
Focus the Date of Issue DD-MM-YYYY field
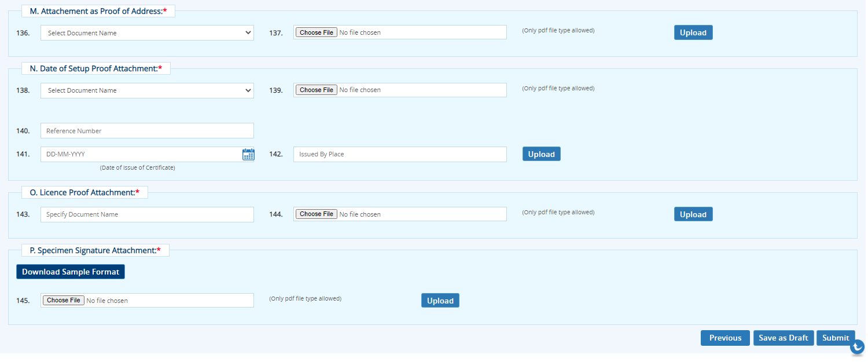tap(139, 155)
